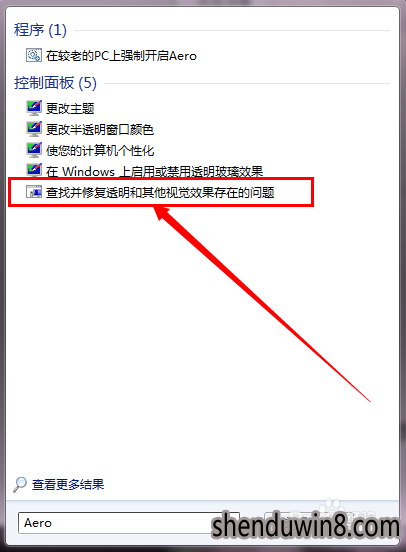Select the magnifier icon beside 查看更多结果
Screen dimensions: 406x552
[20, 484]
